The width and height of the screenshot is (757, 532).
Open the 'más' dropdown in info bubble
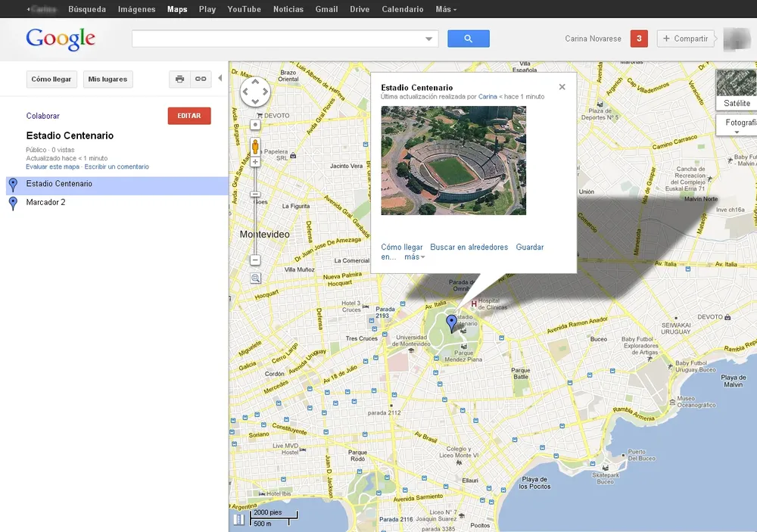pyautogui.click(x=414, y=257)
